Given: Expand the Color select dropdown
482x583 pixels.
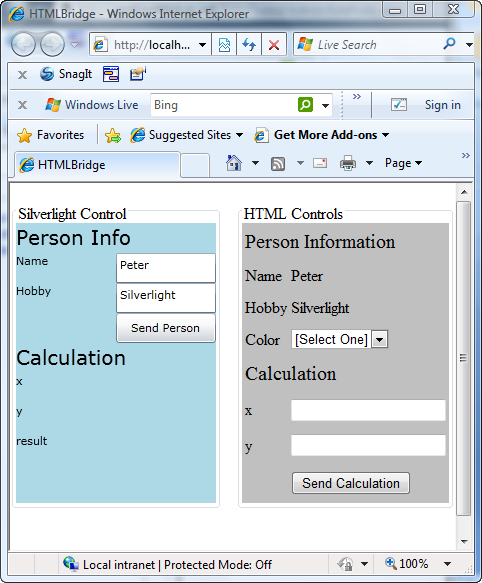Looking at the screenshot, I should (379, 339).
